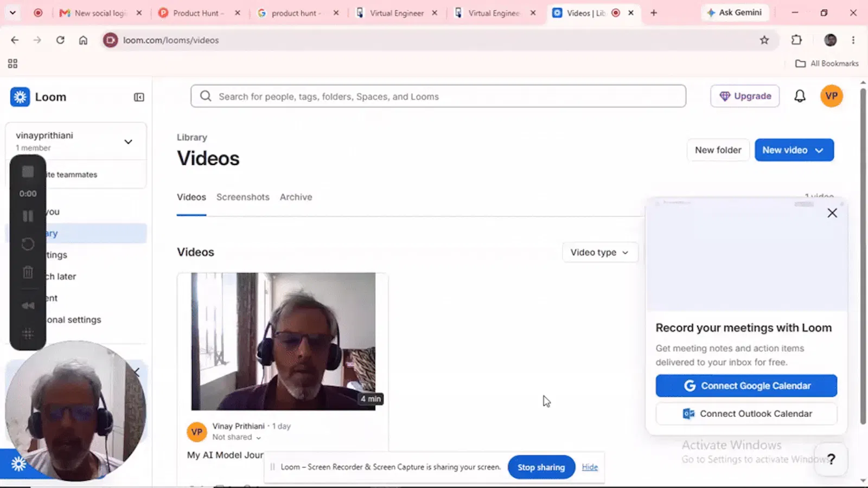The height and width of the screenshot is (488, 868).
Task: Close the meetings promo popup
Action: 832,213
